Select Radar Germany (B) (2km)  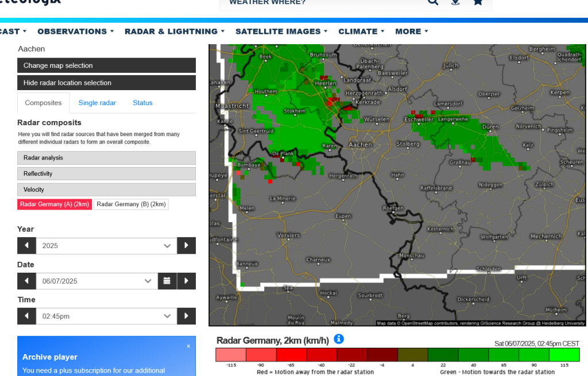(131, 204)
